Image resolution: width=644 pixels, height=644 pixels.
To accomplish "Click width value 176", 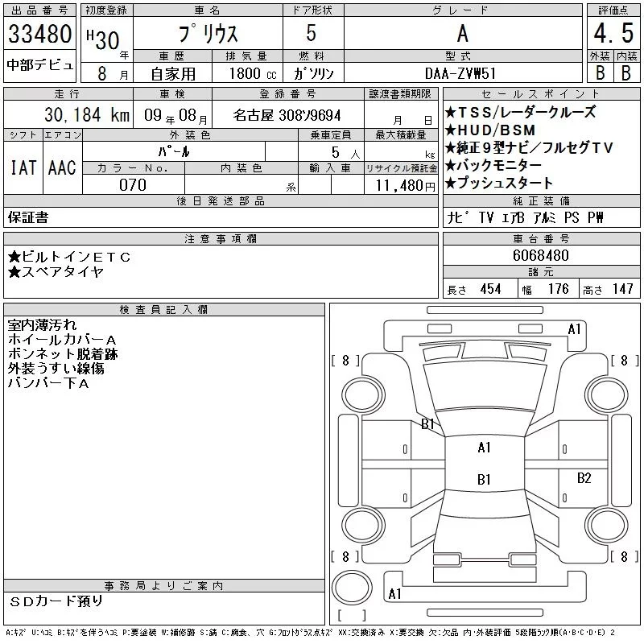I will pos(558,289).
